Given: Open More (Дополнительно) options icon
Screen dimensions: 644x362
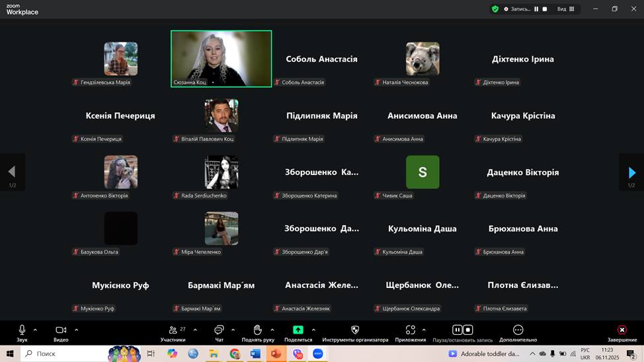Looking at the screenshot, I should pyautogui.click(x=518, y=330).
